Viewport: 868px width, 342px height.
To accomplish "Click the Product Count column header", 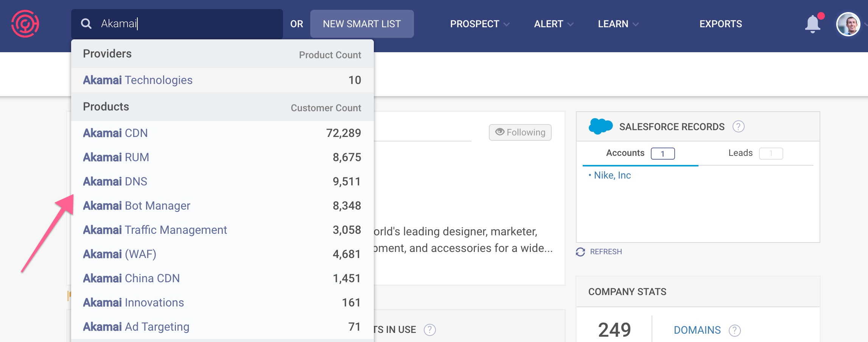I will point(330,55).
